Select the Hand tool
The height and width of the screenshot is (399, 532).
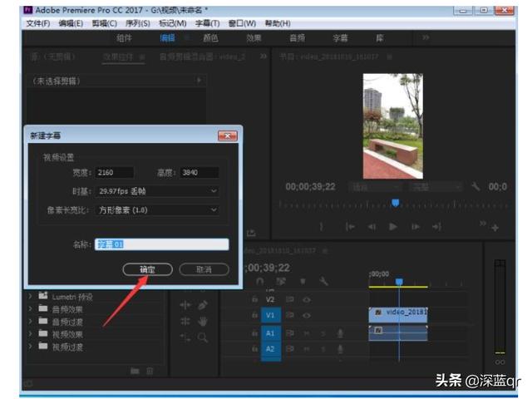point(203,321)
